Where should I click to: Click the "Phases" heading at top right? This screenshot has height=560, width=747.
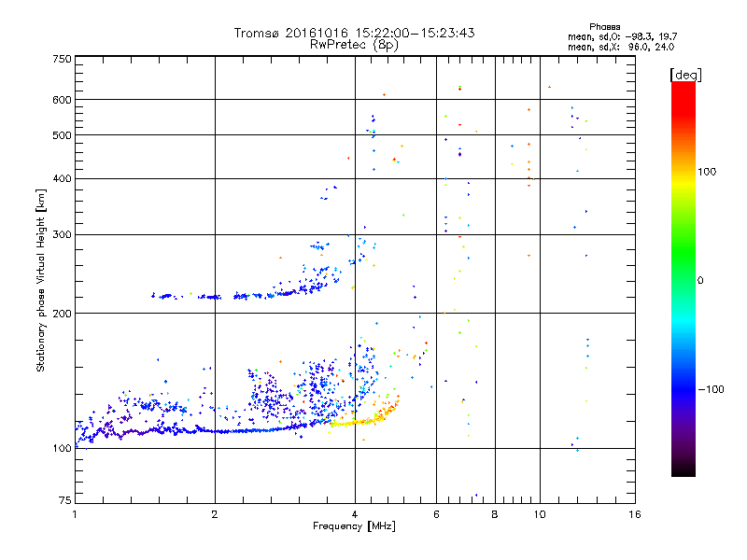[604, 27]
